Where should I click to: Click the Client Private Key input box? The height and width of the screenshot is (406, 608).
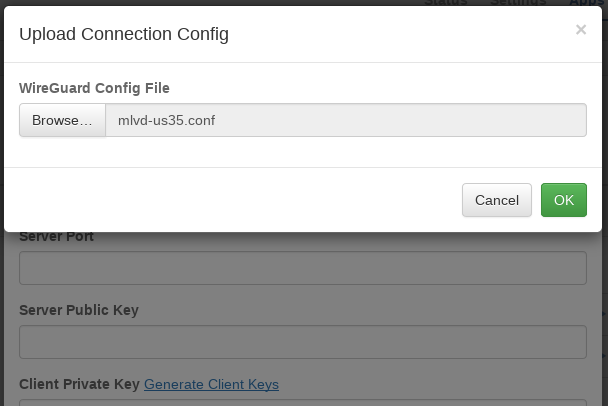[x=302, y=402]
